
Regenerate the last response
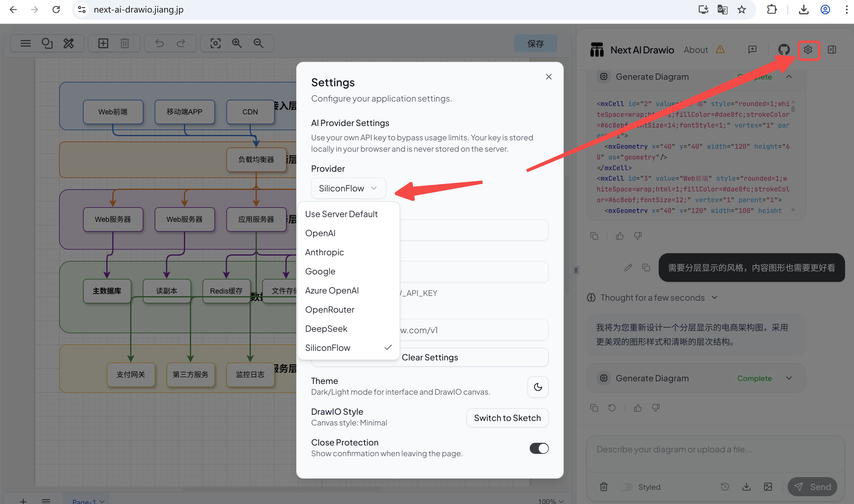click(612, 408)
